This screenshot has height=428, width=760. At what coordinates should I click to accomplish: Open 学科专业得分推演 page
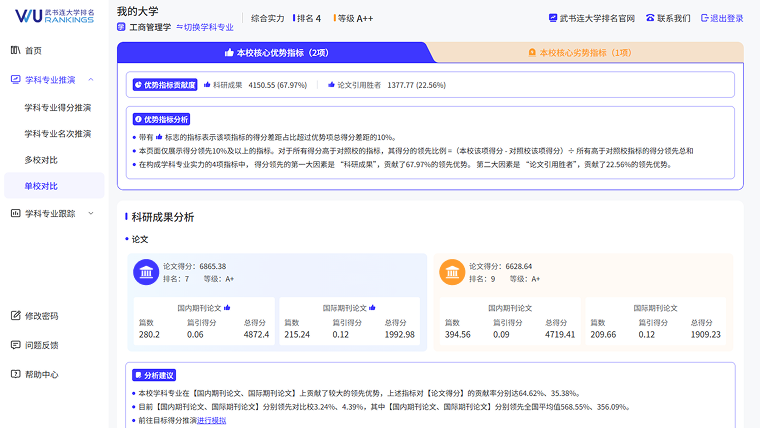coord(58,108)
